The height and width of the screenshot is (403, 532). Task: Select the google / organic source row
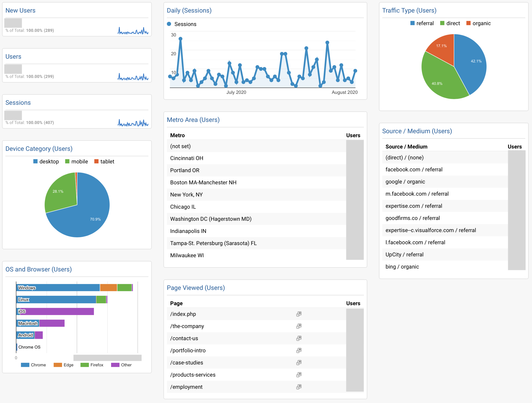[405, 182]
